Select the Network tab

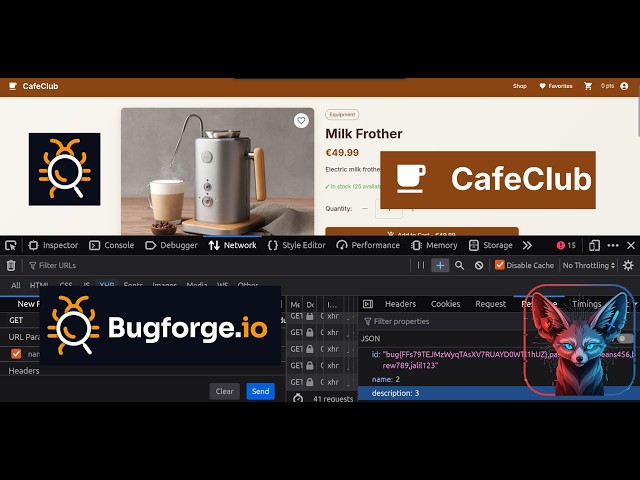coord(233,245)
